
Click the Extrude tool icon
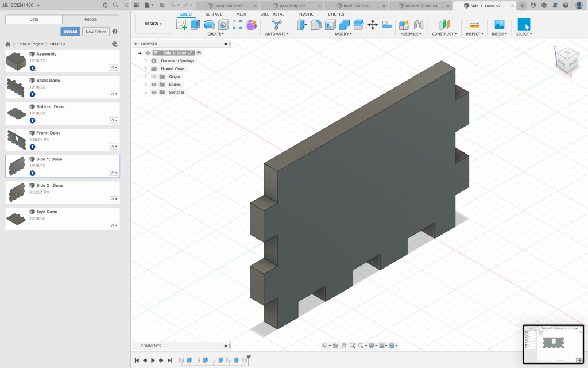pyautogui.click(x=195, y=25)
